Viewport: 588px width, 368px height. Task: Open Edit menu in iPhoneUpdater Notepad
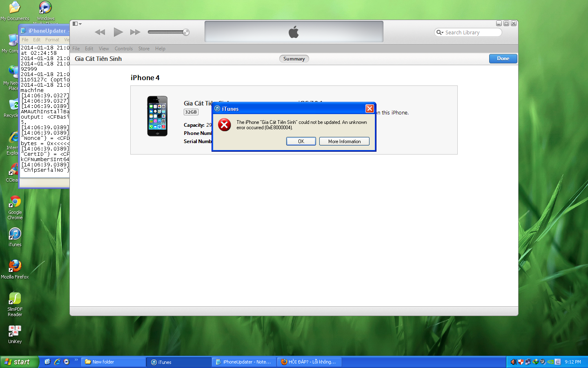click(x=37, y=40)
